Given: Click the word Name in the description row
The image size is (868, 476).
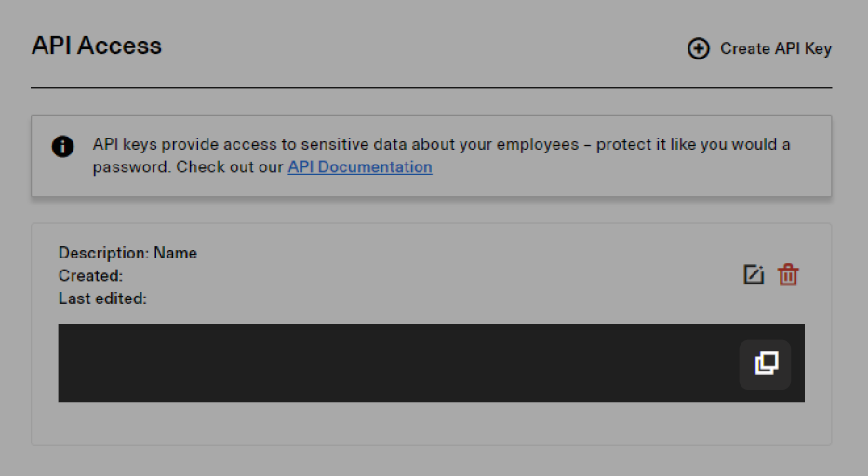Looking at the screenshot, I should [175, 253].
